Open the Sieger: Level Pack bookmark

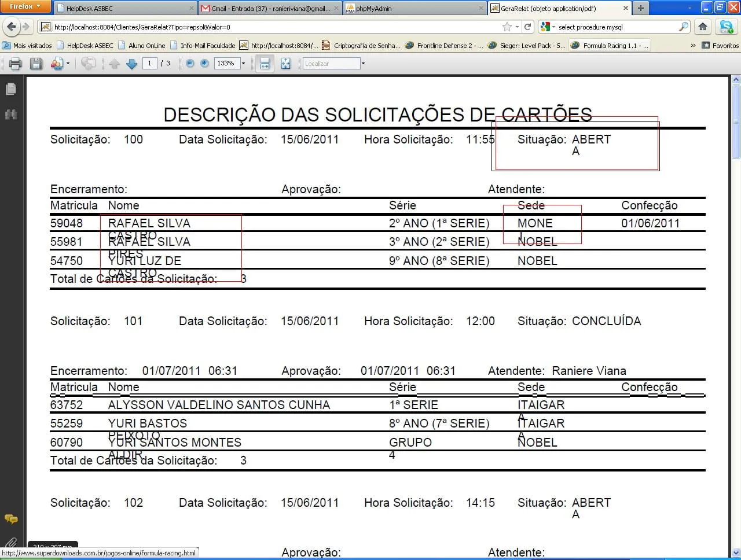(527, 46)
